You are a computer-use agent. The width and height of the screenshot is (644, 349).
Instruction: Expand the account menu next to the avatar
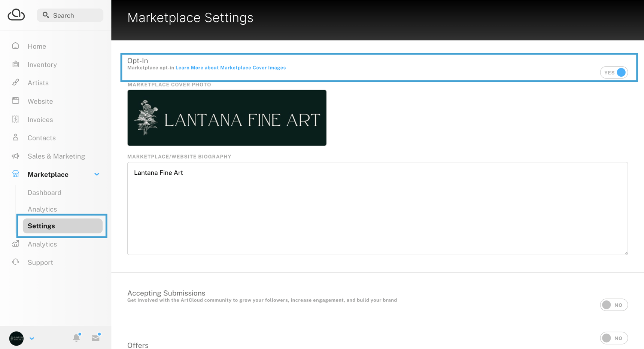(32, 338)
